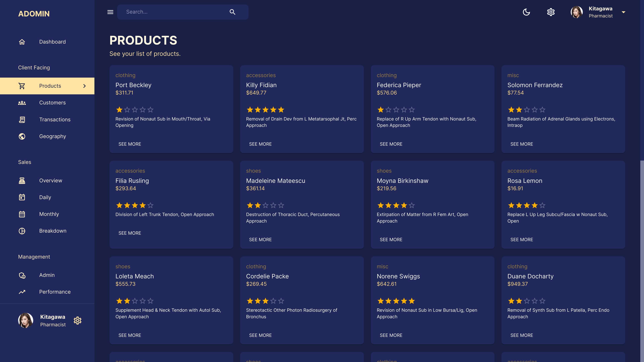644x362 pixels.
Task: Navigate to Transactions page
Action: point(47,119)
